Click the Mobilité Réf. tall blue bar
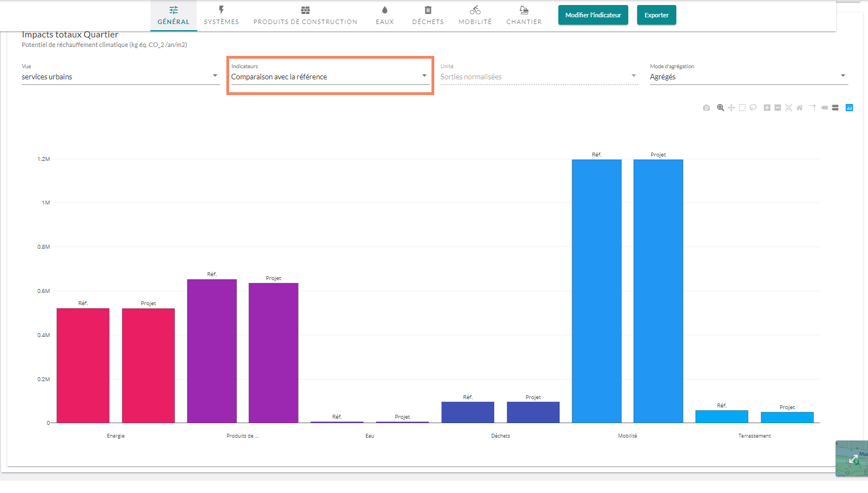 click(596, 291)
